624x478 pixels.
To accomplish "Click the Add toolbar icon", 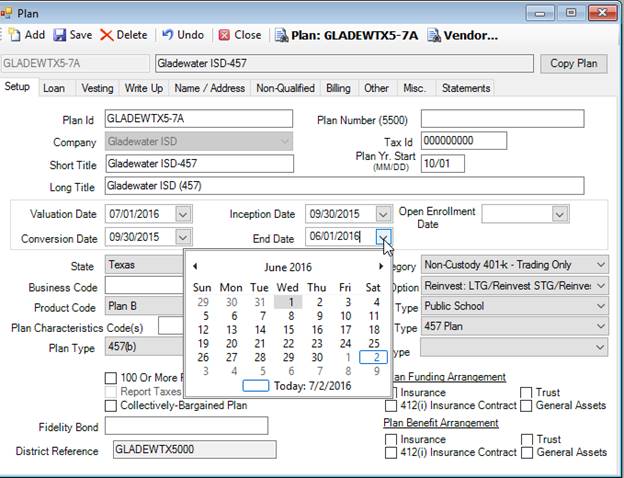I will click(x=13, y=35).
